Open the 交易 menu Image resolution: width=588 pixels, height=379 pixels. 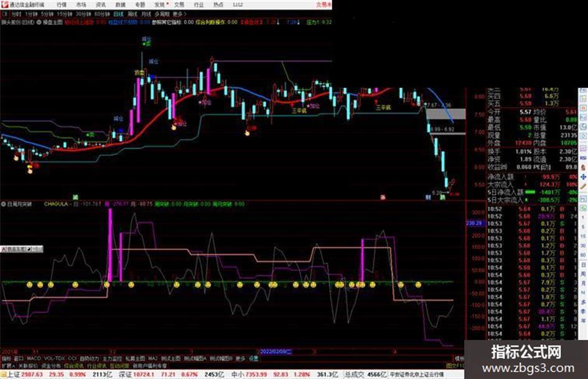point(179,5)
